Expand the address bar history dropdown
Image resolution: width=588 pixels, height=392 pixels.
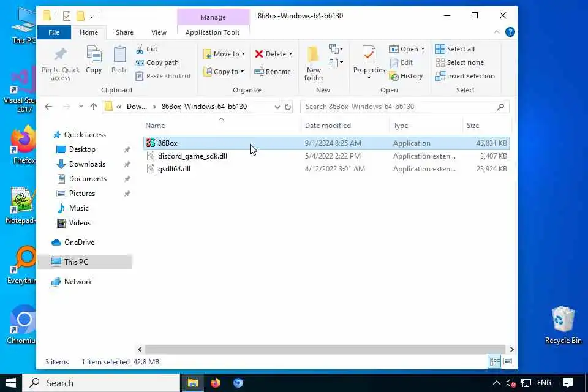click(x=277, y=107)
